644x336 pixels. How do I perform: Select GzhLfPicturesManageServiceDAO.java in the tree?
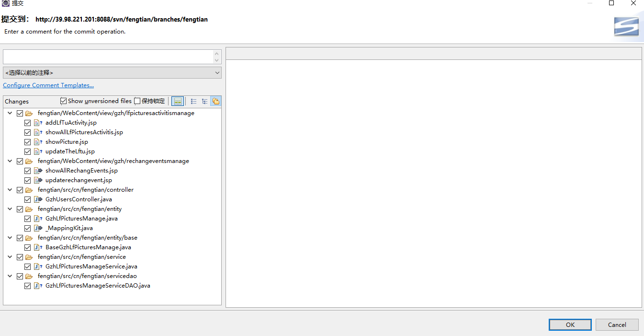point(98,286)
